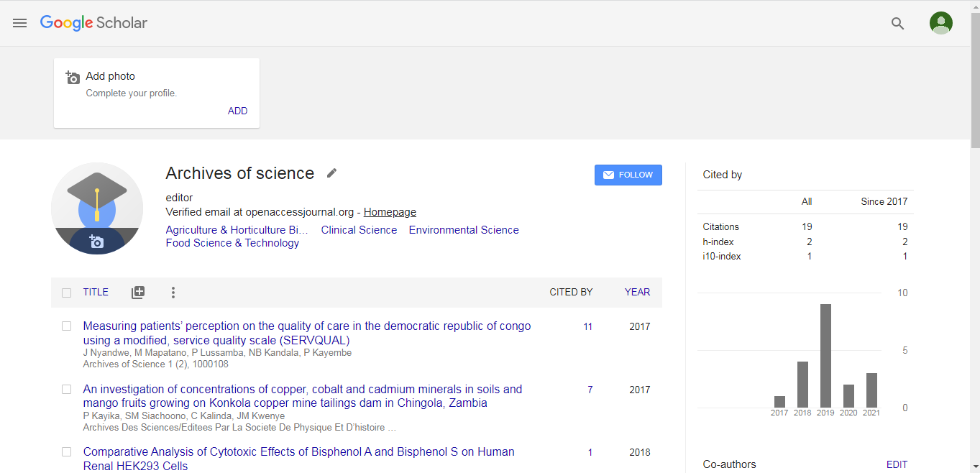This screenshot has height=473, width=980.
Task: Check the SERVQUAL article checkbox
Action: [67, 326]
